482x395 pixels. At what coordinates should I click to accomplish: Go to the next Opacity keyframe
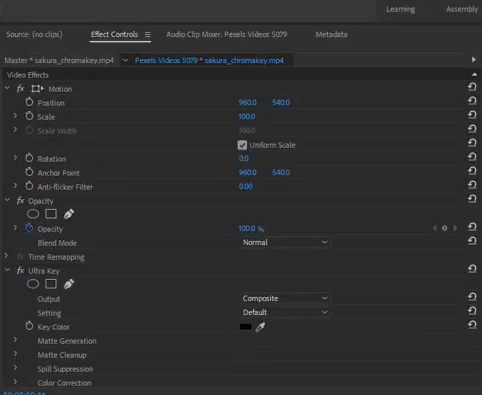pyautogui.click(x=455, y=228)
